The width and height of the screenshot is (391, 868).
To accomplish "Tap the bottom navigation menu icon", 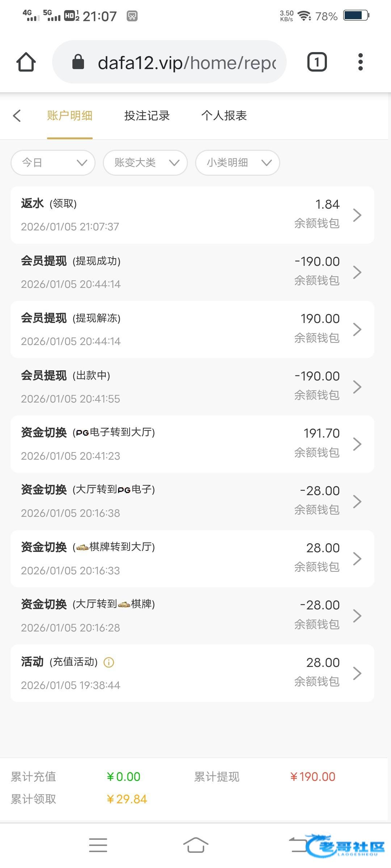I will point(98,845).
